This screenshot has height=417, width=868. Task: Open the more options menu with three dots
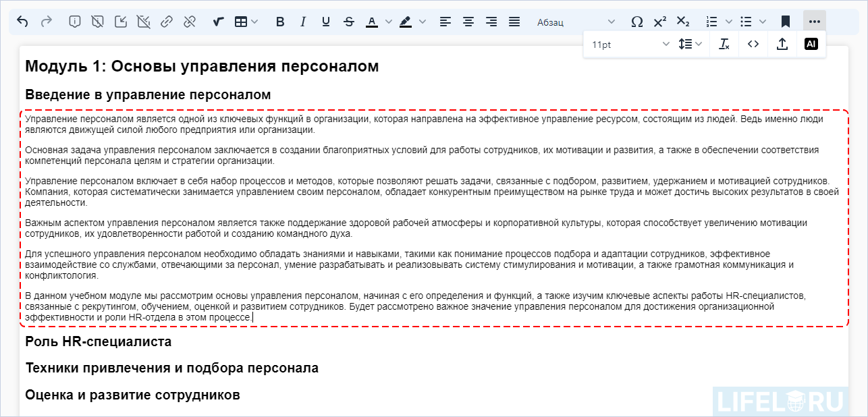[814, 21]
